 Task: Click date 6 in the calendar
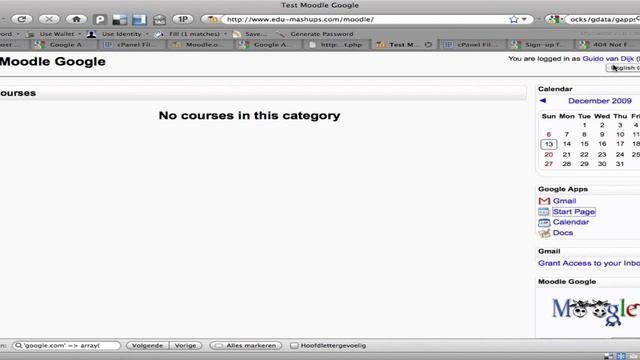549,134
